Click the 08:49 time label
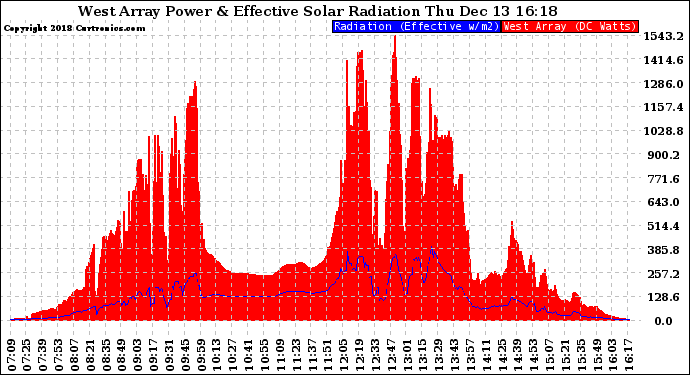This screenshot has width=690, height=375. click(122, 355)
